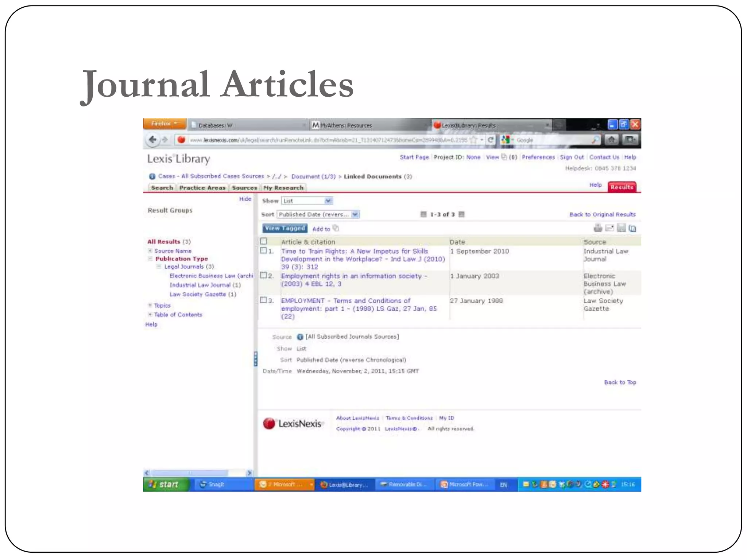
Task: Select the Databases browser tab
Action: pyautogui.click(x=248, y=125)
